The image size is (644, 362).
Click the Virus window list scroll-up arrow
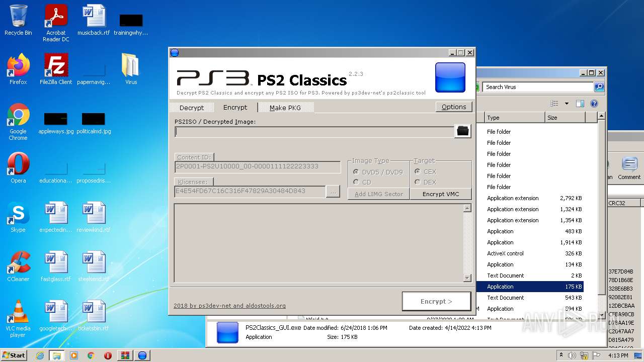601,117
